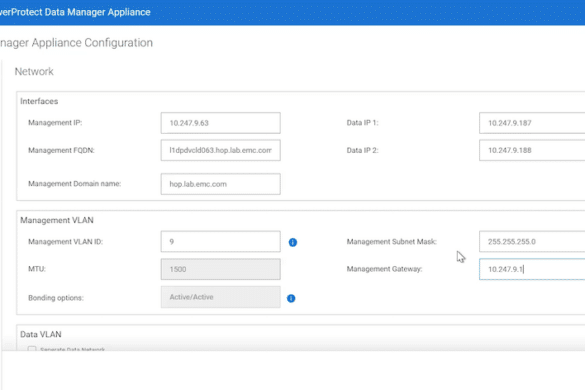Screen dimensions: 585x390
Task: Click info icon beside Management VLAN ID
Action: click(293, 242)
